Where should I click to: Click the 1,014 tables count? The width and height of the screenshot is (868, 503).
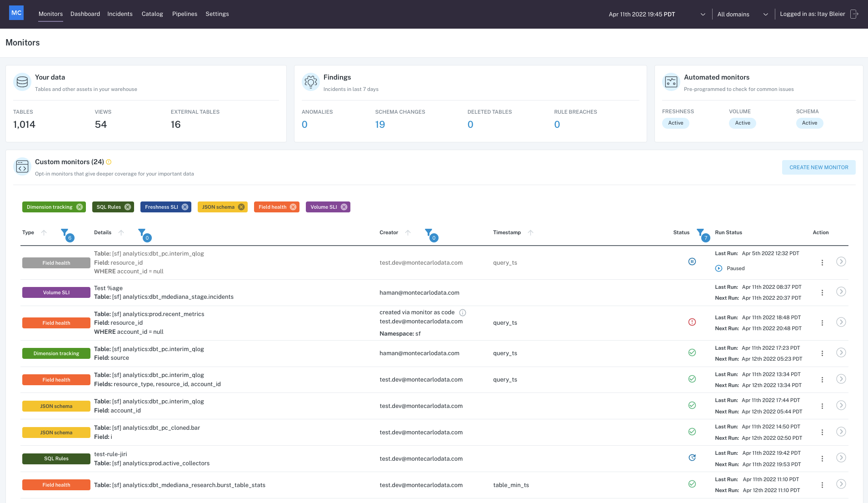click(24, 125)
